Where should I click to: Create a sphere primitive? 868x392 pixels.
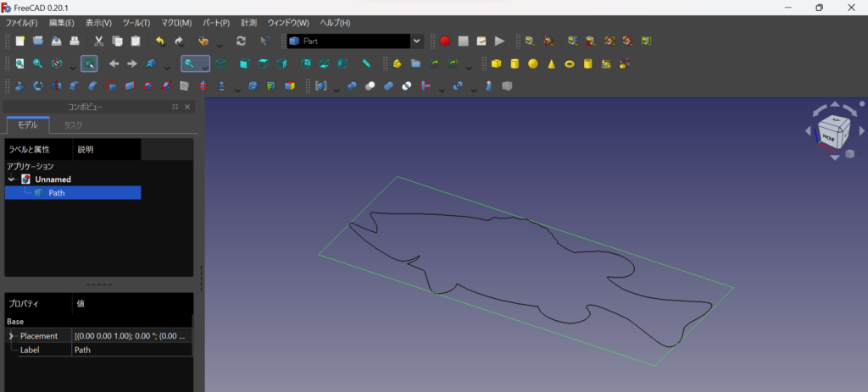pyautogui.click(x=532, y=64)
